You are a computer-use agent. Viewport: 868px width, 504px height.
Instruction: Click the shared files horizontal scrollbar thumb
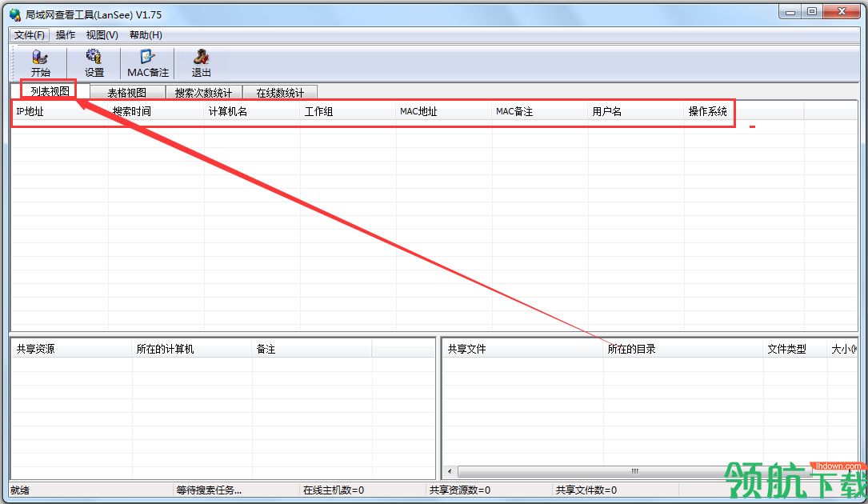(634, 471)
